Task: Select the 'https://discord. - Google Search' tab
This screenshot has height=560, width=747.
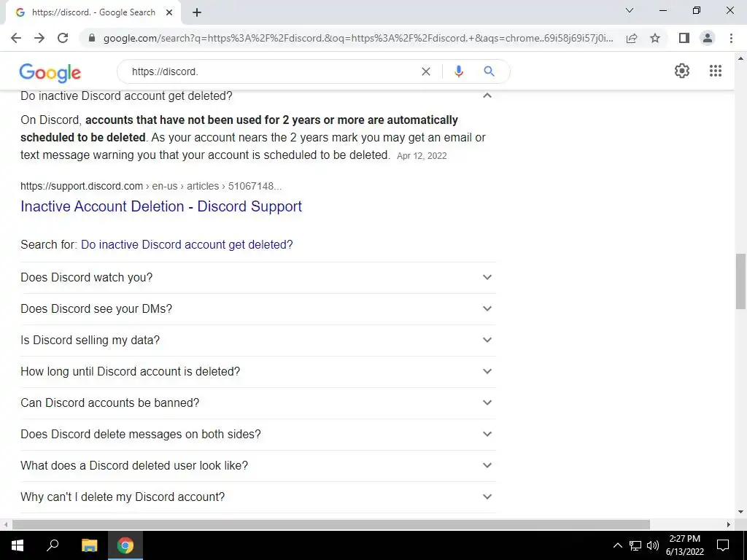Action: pyautogui.click(x=93, y=13)
